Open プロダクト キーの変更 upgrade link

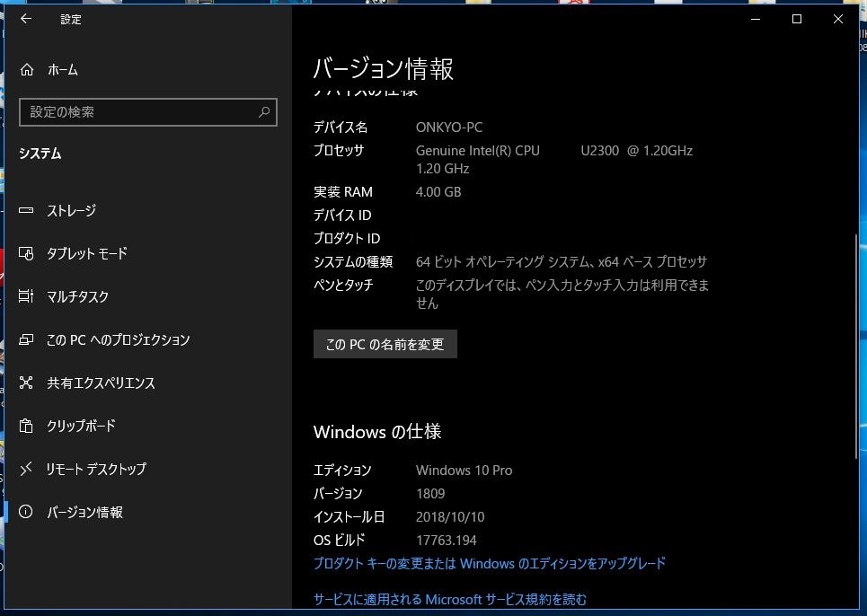point(490,564)
